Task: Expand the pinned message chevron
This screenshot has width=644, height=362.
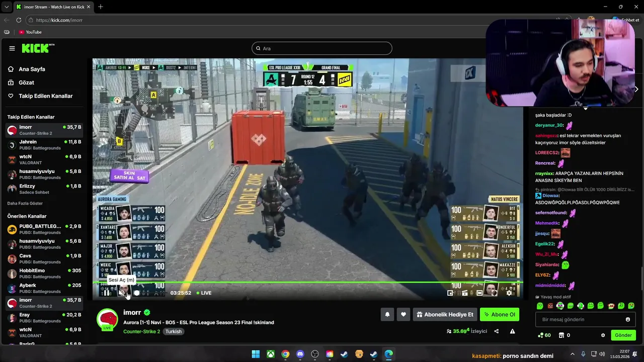Action: [585, 108]
